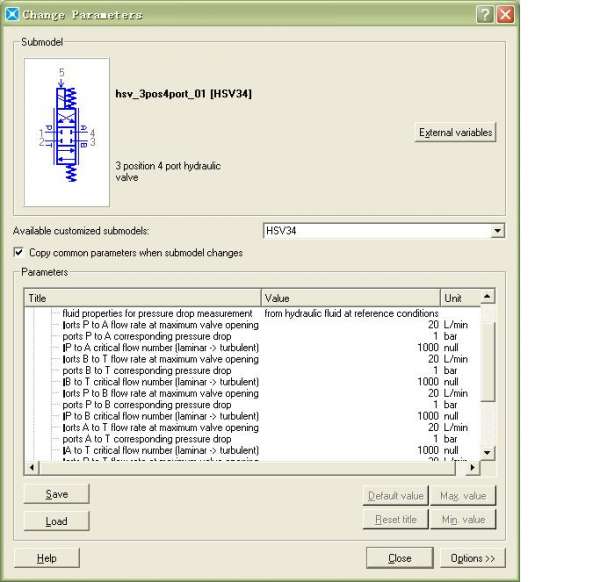The height and width of the screenshot is (582, 600).
Task: Click the Close button at the bottom
Action: 400,558
